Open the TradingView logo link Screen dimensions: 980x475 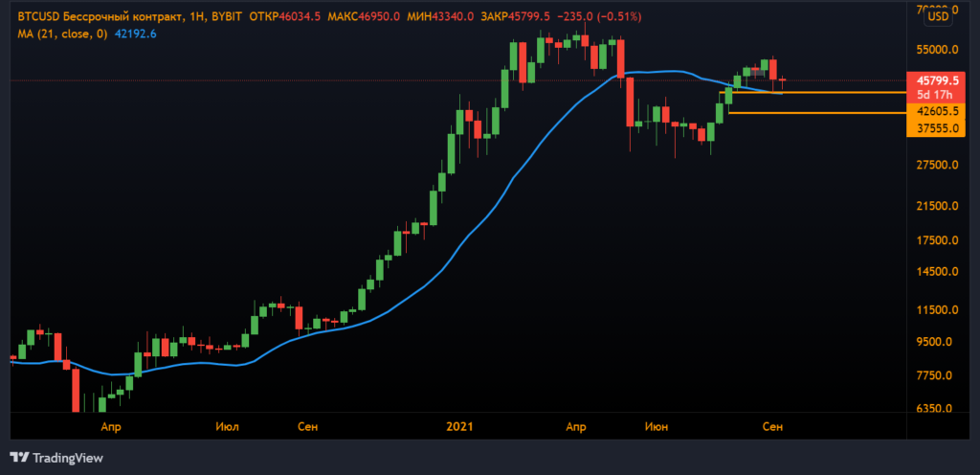[x=56, y=458]
